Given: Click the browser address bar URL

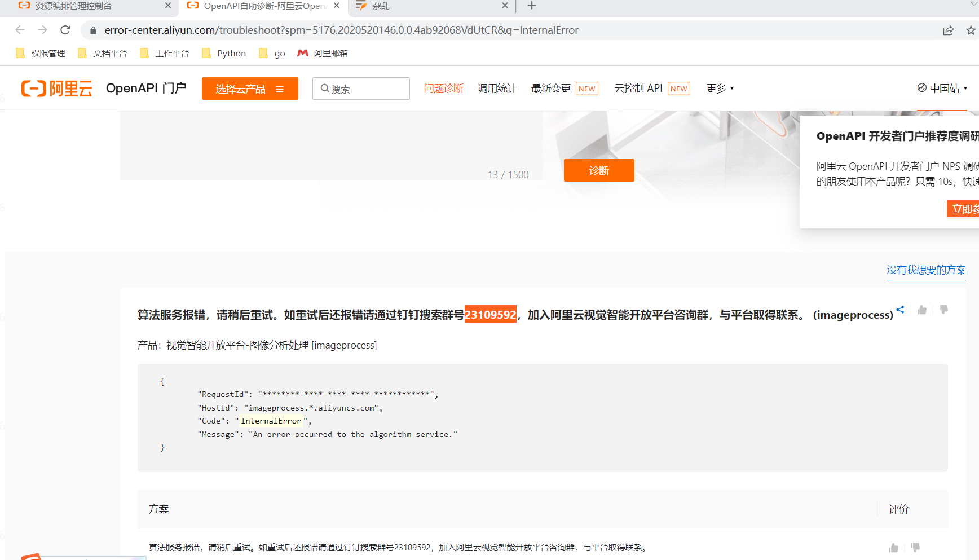Looking at the screenshot, I should pos(341,30).
